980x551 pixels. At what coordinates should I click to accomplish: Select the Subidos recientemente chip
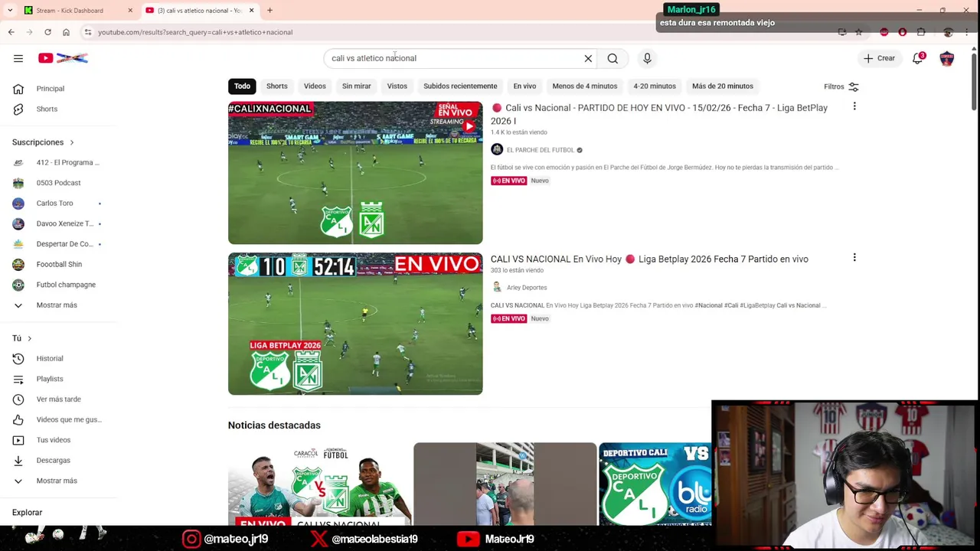[x=460, y=86]
